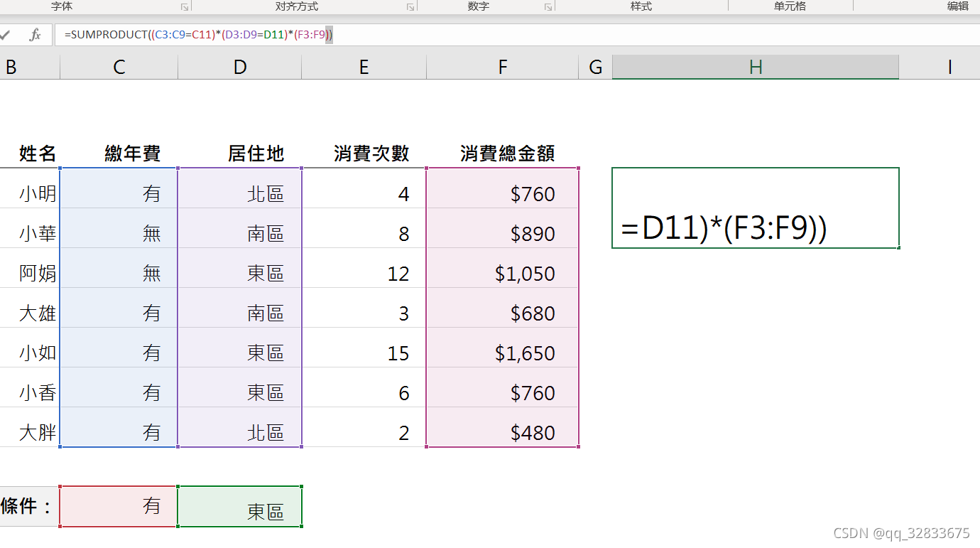Click the 单元格 ribbon group label
Screen dimensions: 980x548
(x=790, y=6)
